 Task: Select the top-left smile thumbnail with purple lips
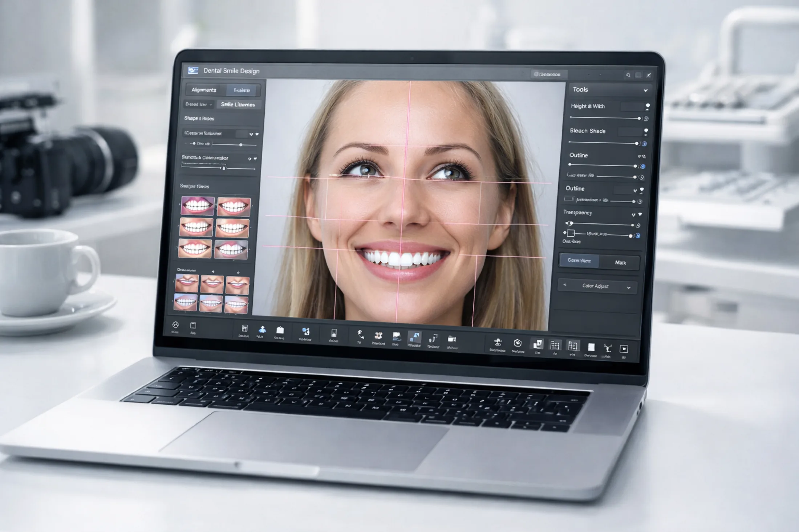coord(198,206)
